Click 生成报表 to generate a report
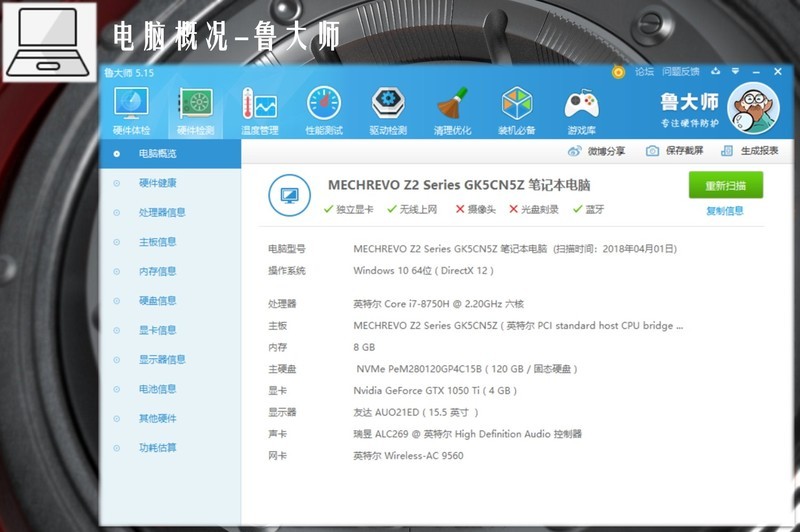 tap(750, 151)
